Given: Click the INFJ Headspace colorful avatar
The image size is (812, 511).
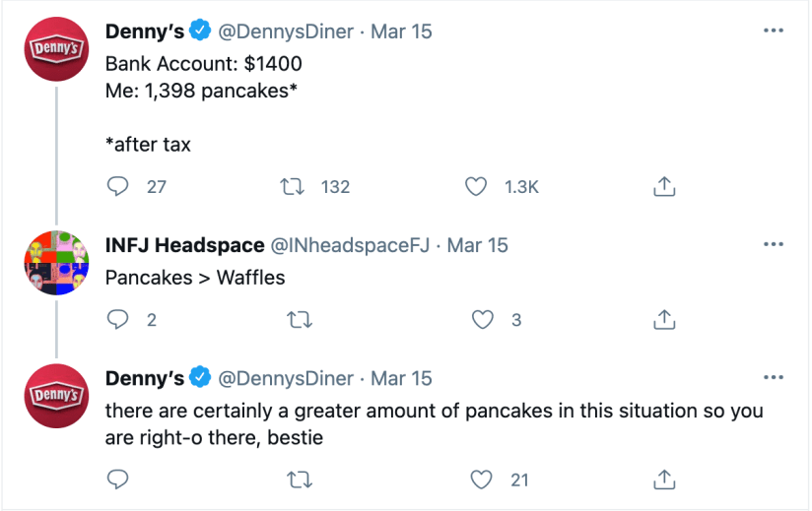Looking at the screenshot, I should point(57,262).
